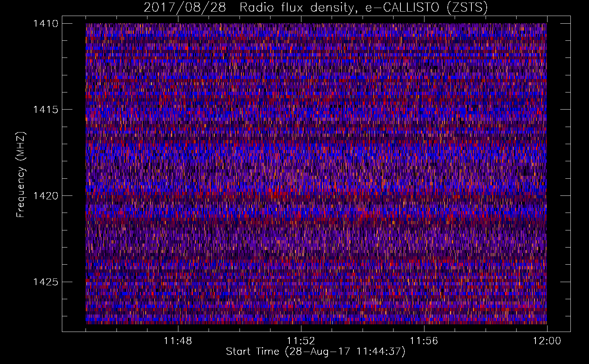
Task: Click the 1410 frequency tick label
Action: pyautogui.click(x=46, y=24)
